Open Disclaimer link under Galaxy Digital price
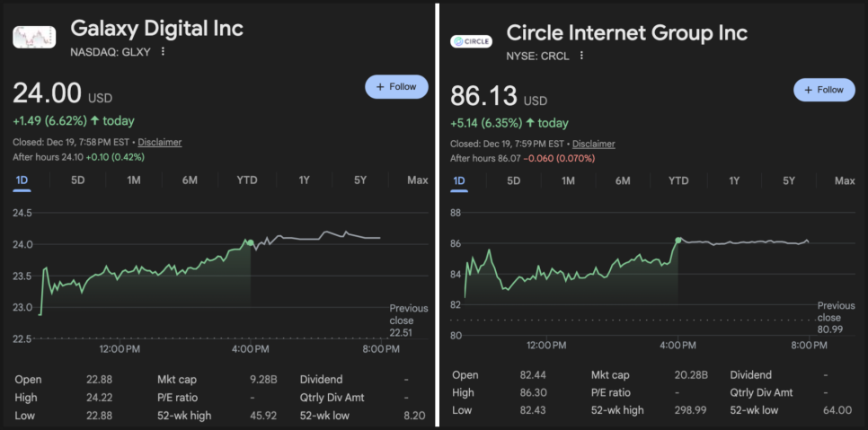Screen dimensions: 868x430 pos(159,142)
